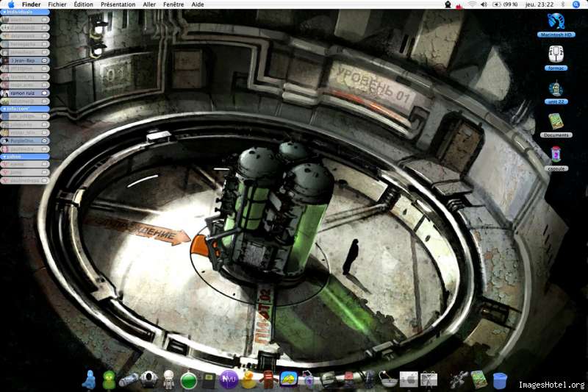The height and width of the screenshot is (392, 588).
Task: Open Spotlight search in menu bar
Action: [x=576, y=4]
